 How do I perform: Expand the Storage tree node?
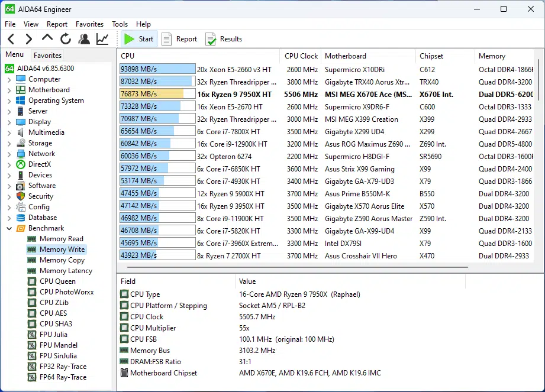(x=9, y=144)
